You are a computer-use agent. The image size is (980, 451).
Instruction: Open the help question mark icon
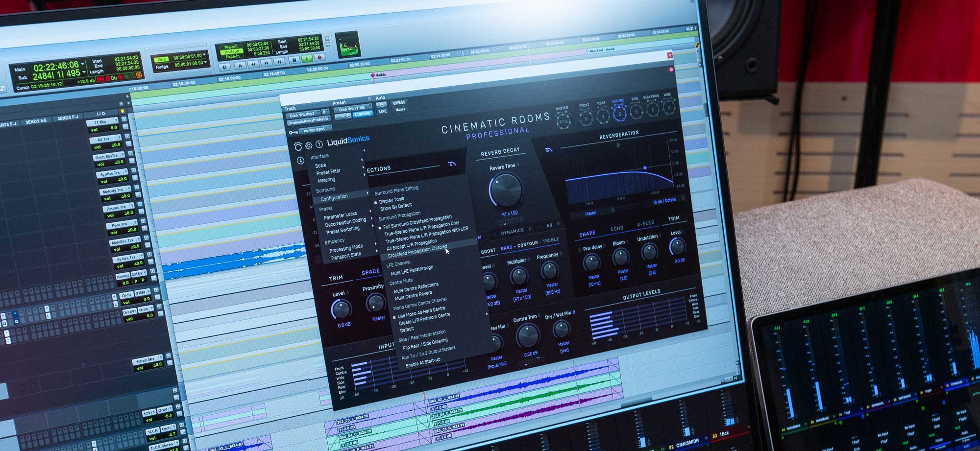pos(319,144)
